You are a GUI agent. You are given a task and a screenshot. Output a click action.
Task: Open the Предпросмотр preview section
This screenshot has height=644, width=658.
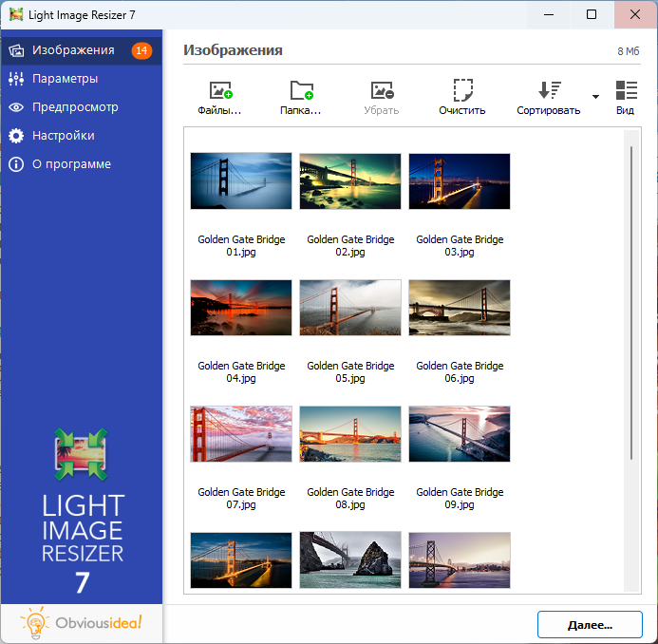(75, 107)
